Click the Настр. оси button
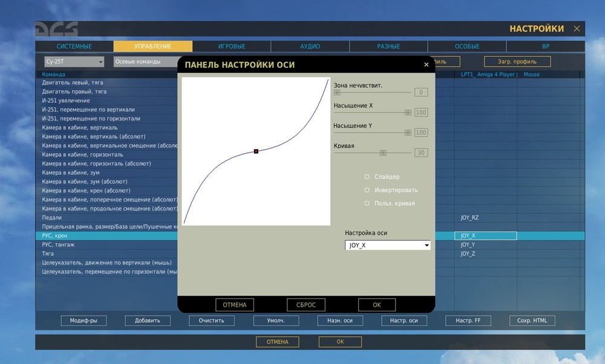605x364 pixels. pyautogui.click(x=404, y=320)
